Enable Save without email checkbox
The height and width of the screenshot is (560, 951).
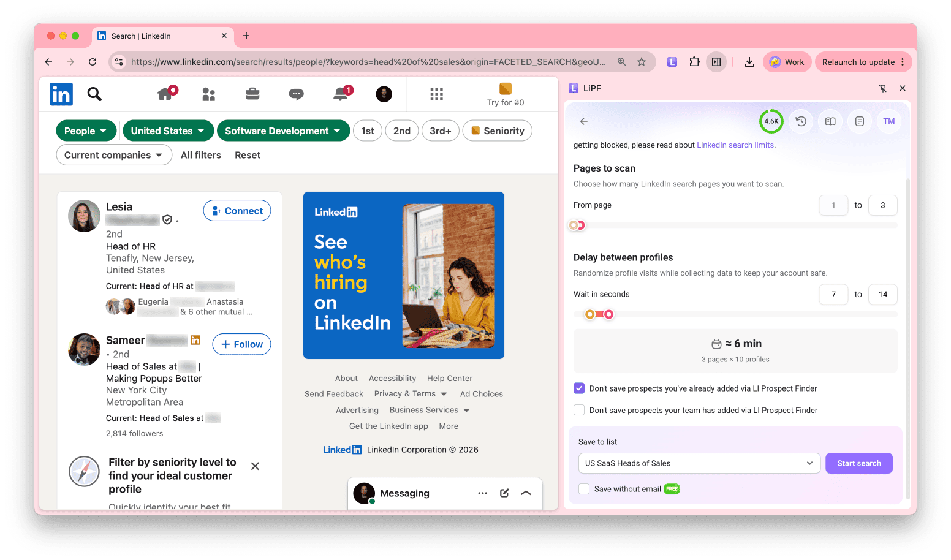coord(584,489)
